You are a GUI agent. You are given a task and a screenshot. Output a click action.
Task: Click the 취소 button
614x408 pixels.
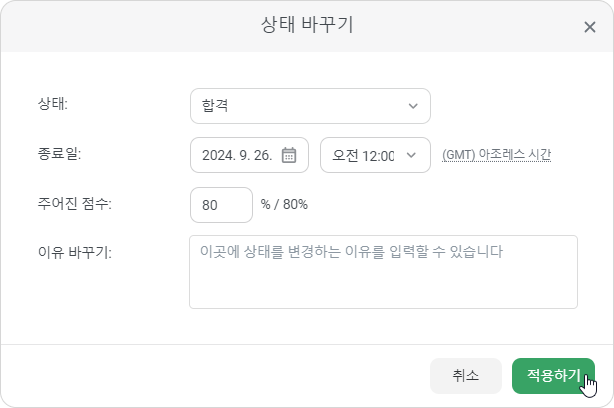tap(466, 376)
